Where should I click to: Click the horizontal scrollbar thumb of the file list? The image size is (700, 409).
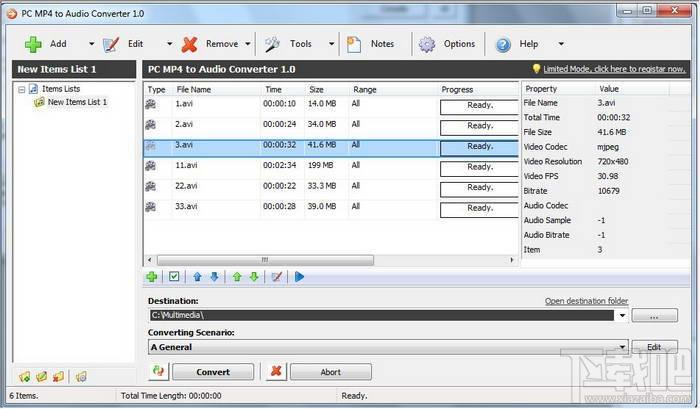(x=265, y=260)
